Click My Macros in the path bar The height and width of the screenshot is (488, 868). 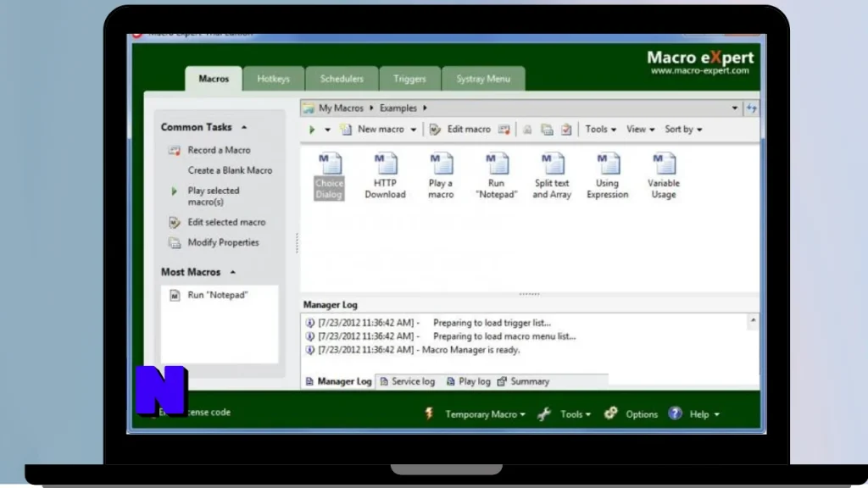click(341, 108)
